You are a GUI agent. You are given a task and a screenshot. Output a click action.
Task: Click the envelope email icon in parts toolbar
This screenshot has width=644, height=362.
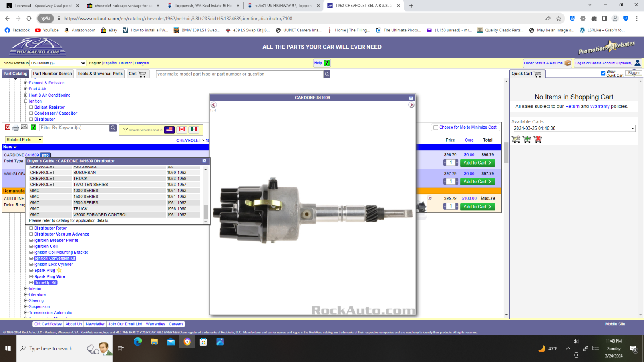(25, 127)
